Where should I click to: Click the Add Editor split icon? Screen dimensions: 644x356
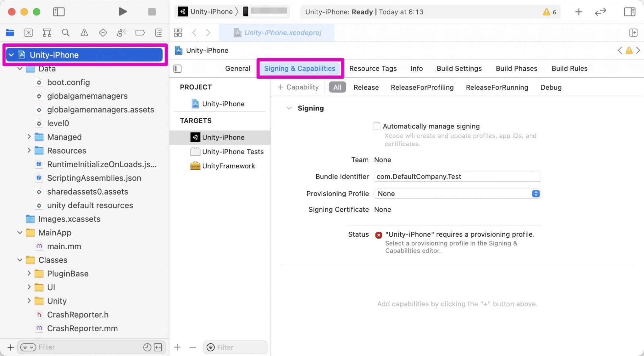click(633, 32)
